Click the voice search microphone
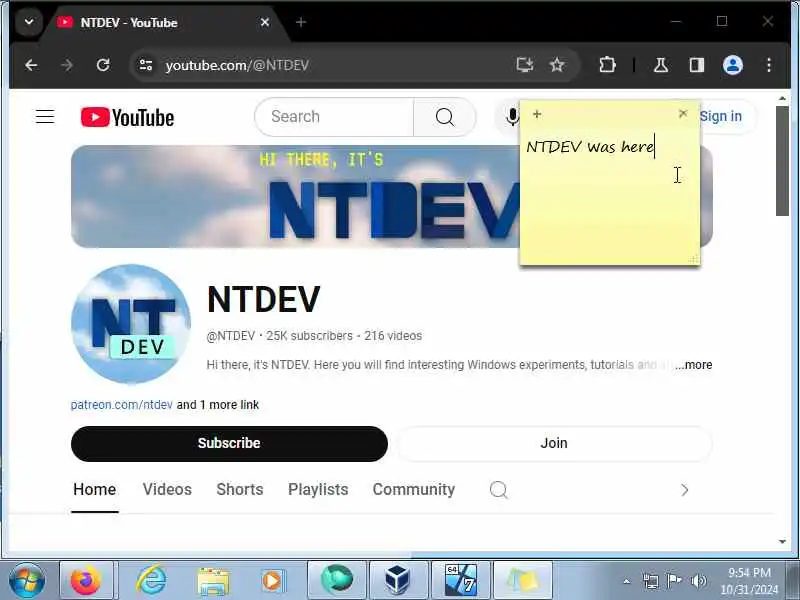The width and height of the screenshot is (800, 600). point(512,117)
